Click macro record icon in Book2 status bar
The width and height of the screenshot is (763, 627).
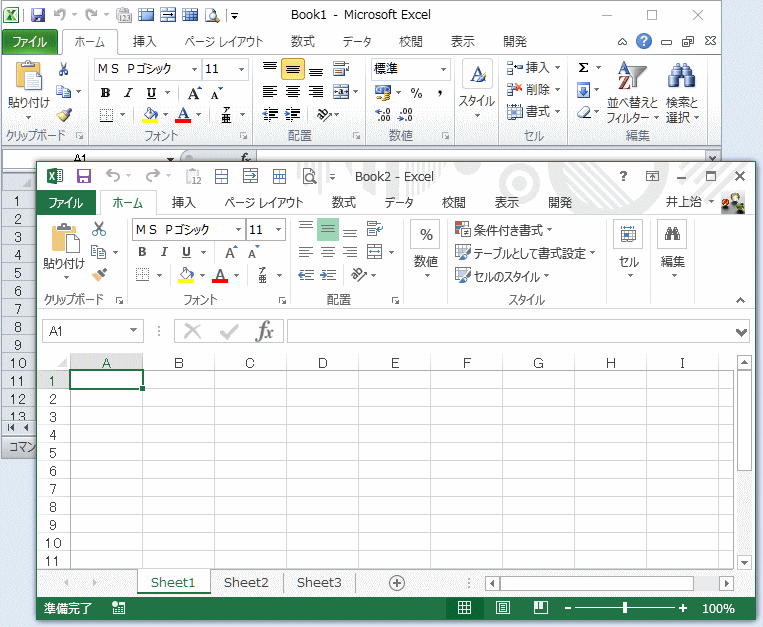118,608
